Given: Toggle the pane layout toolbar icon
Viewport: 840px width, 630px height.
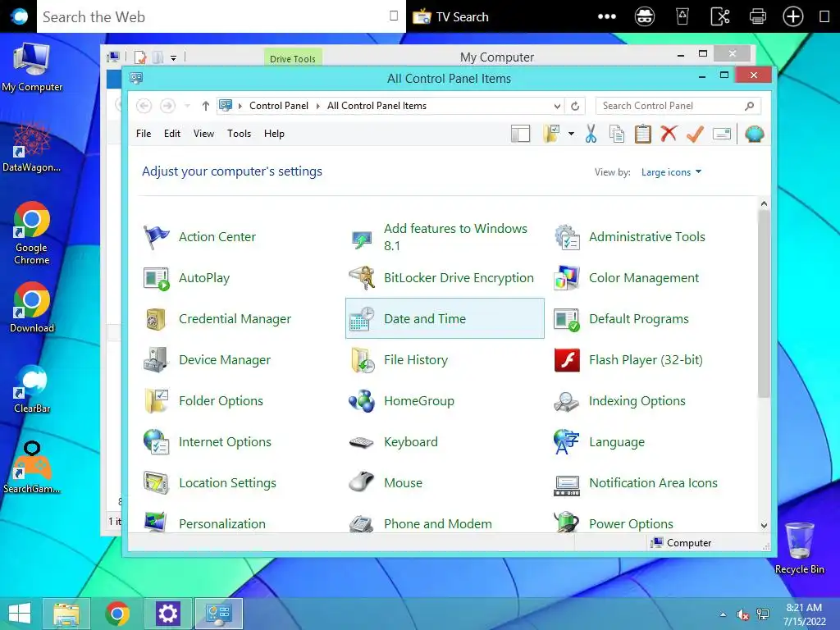Looking at the screenshot, I should [520, 134].
